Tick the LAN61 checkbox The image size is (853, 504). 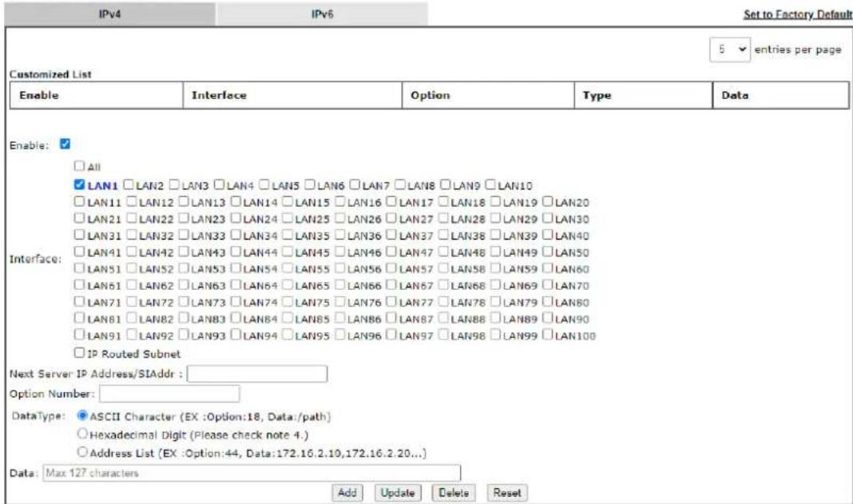tap(79, 284)
